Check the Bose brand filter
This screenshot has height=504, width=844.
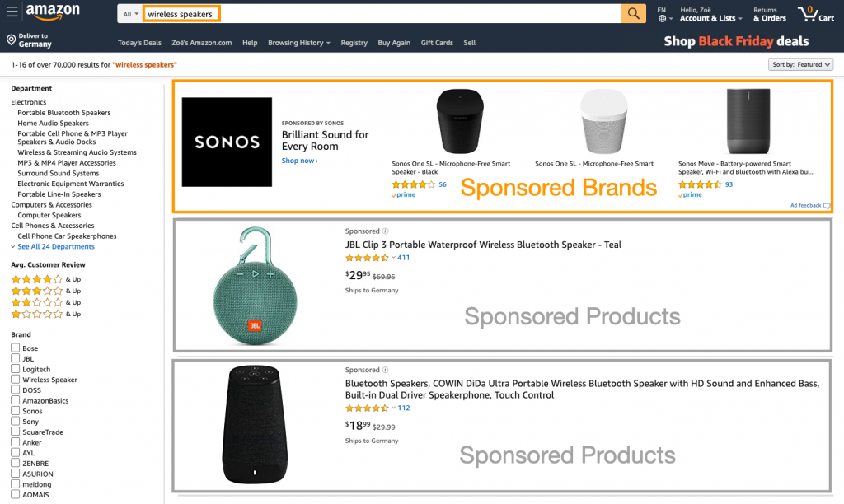point(13,348)
